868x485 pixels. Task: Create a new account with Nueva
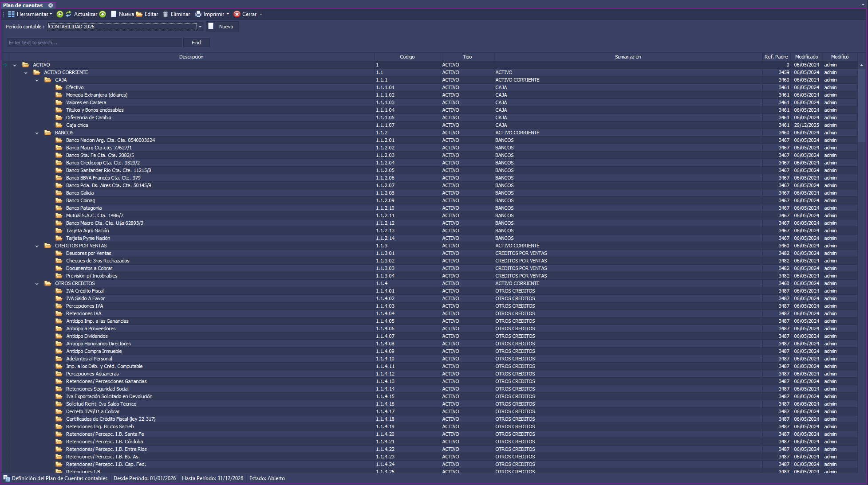pyautogui.click(x=122, y=14)
